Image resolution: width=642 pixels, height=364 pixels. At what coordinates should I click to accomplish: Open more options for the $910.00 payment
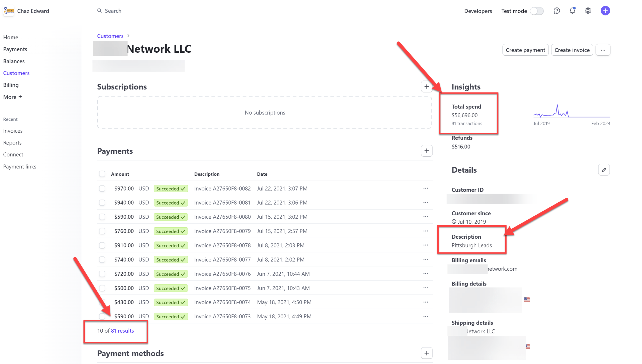point(426,245)
